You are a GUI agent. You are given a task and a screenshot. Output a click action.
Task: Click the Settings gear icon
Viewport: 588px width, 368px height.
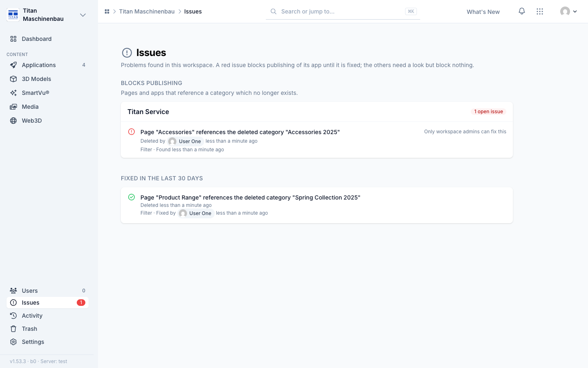click(x=13, y=342)
